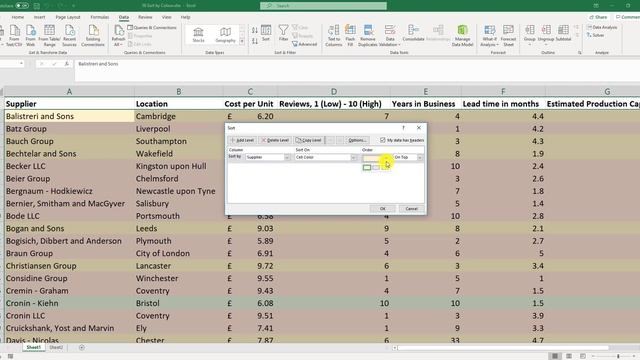Viewport: 640px width, 360px height.
Task: Toggle My data has headers checkbox
Action: click(382, 140)
